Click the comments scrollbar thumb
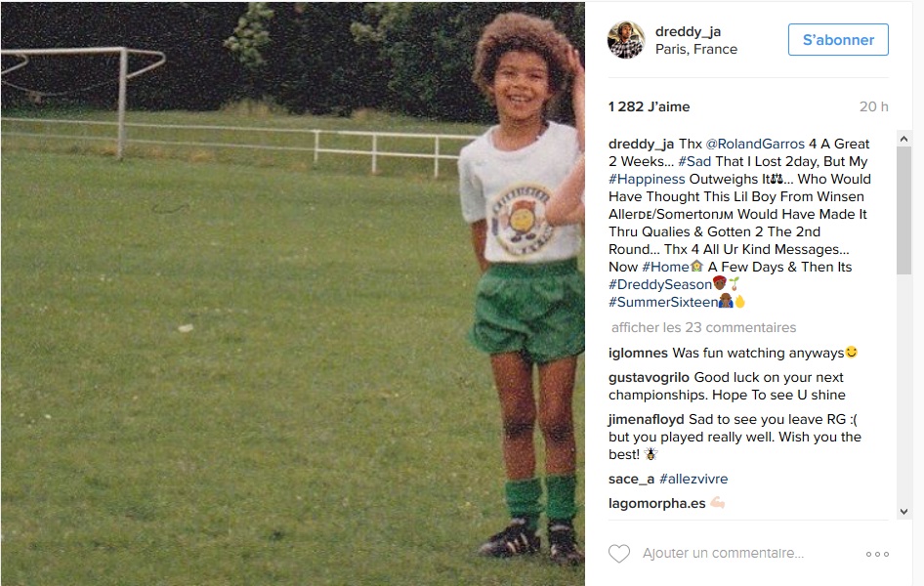The height and width of the screenshot is (586, 924). click(903, 211)
